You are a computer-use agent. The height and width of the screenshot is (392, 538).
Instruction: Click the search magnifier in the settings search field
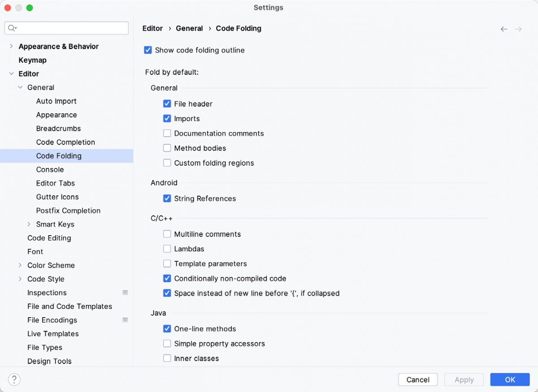[x=11, y=28]
